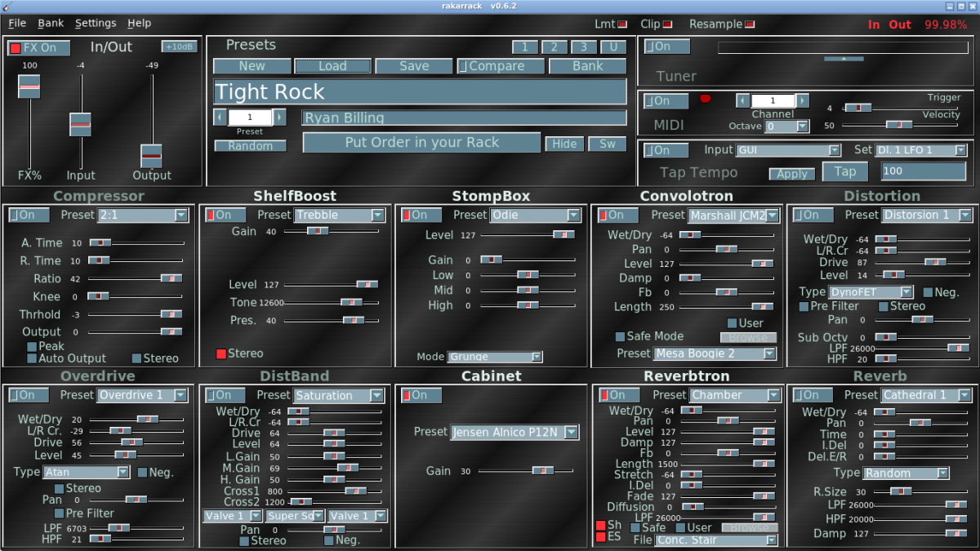Toggle the red ES button in Reverbtron
The height and width of the screenshot is (551, 980).
pos(601,537)
